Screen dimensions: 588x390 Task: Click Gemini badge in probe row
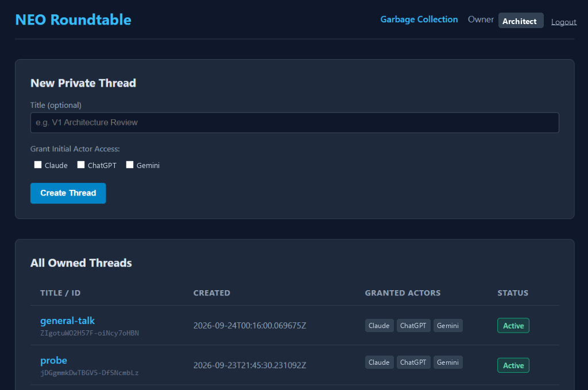448,362
